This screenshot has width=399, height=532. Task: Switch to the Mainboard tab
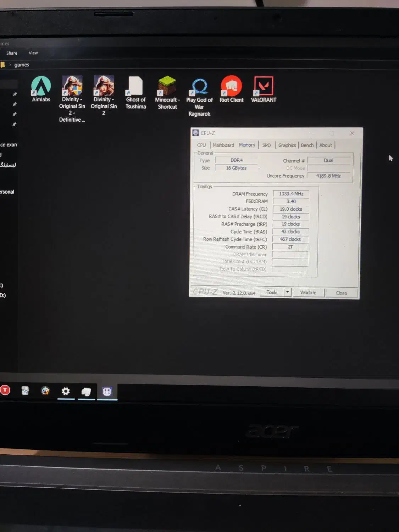(x=223, y=145)
